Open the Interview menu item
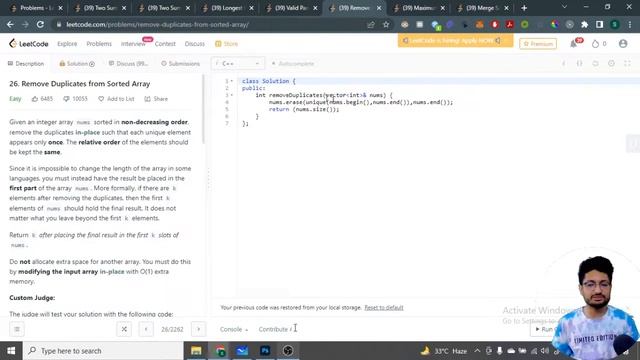Image resolution: width=640 pixels, height=360 pixels. [x=133, y=44]
